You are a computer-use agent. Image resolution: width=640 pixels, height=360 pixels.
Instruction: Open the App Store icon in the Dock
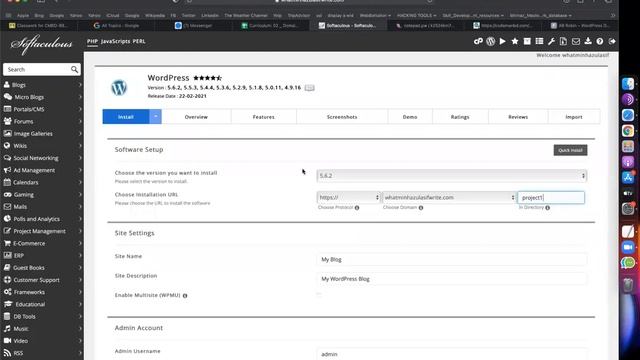628,177
